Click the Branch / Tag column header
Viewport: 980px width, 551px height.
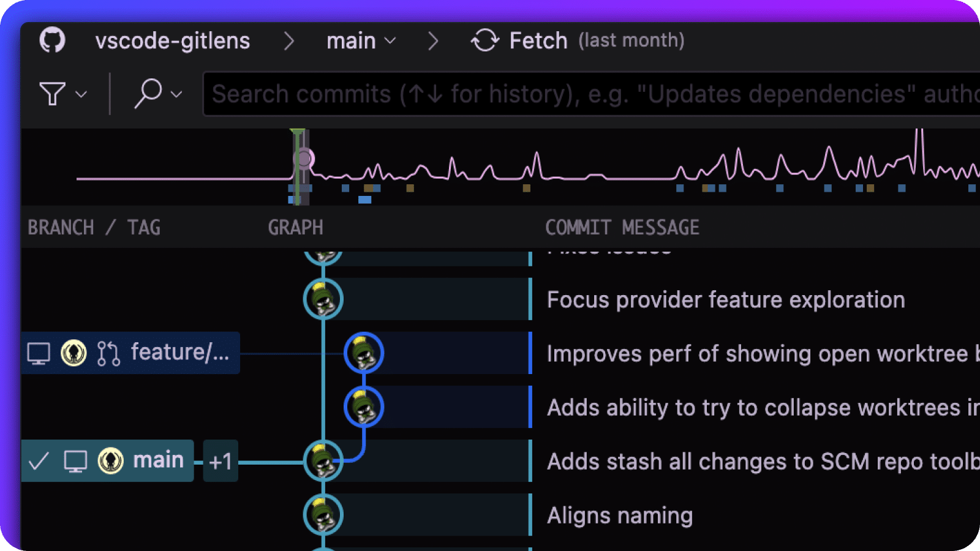[94, 228]
